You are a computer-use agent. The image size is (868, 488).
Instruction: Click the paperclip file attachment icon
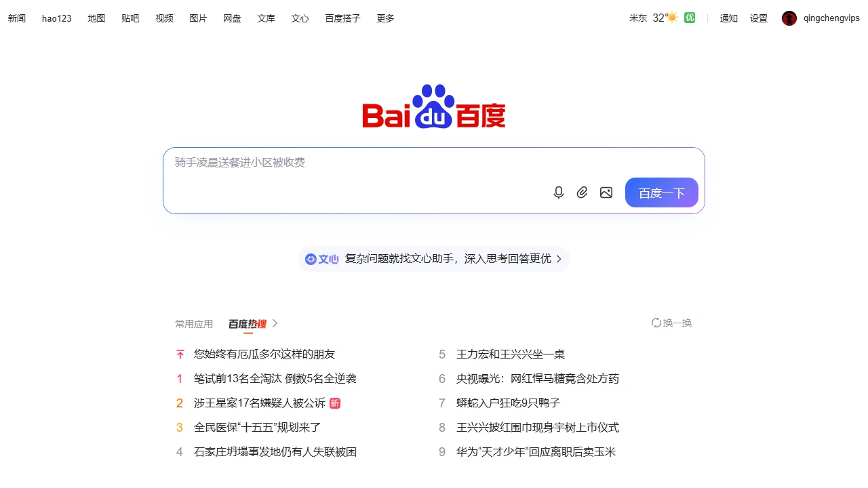[x=582, y=192]
